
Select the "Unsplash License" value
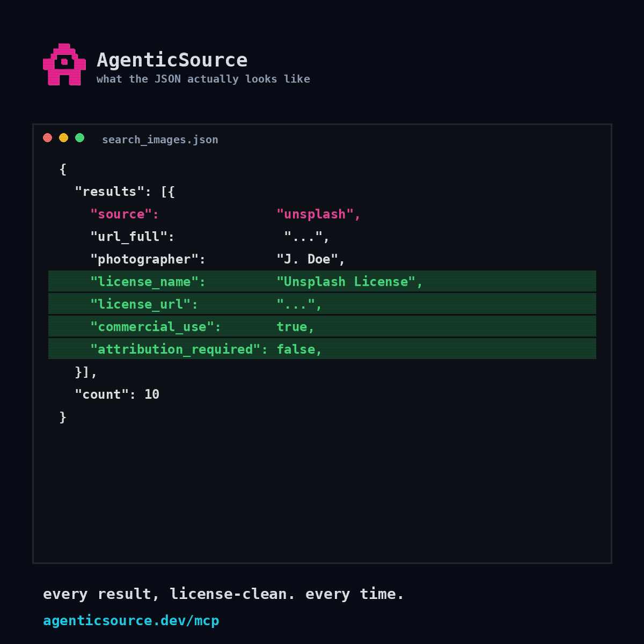[349, 282]
